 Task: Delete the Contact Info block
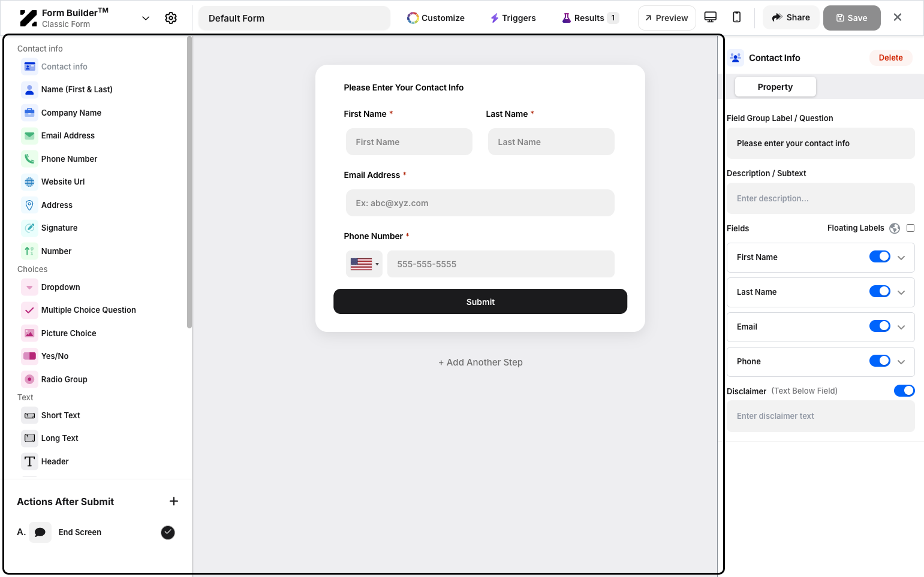point(890,58)
